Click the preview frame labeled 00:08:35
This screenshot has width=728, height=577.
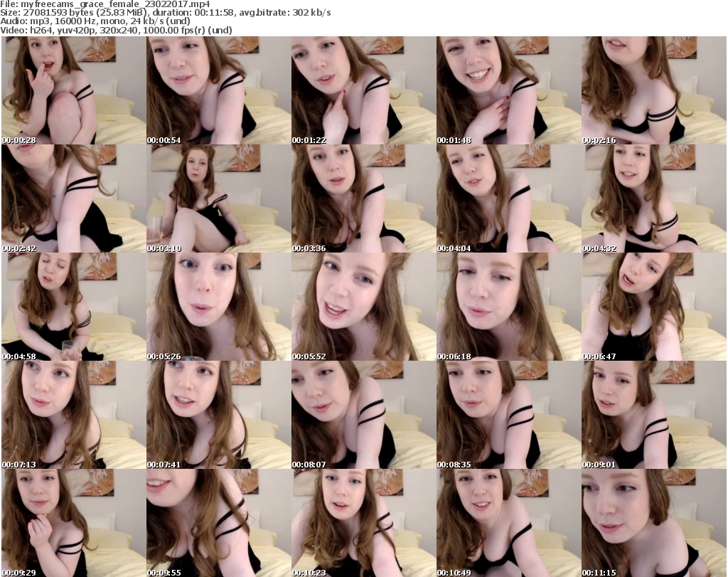[508, 415]
